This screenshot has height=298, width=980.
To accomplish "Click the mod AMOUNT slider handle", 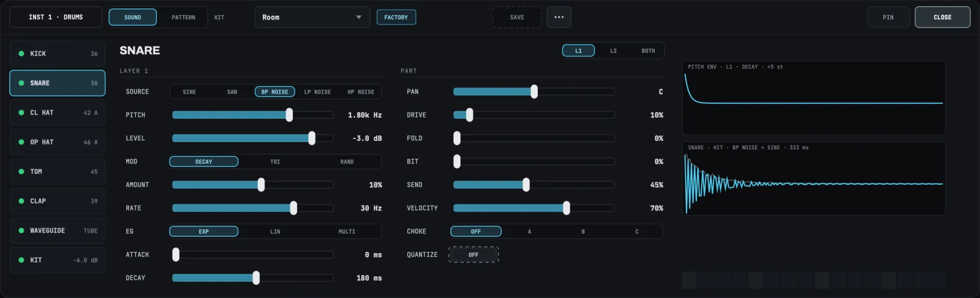I will point(261,185).
